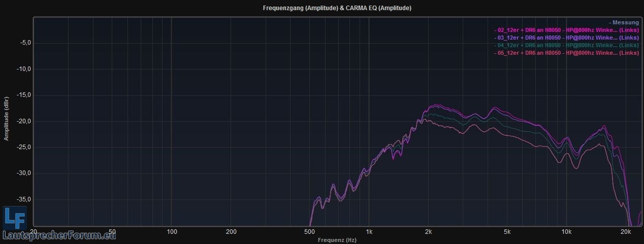This screenshot has width=644, height=244.
Task: Click the 2k frequency tick label
Action: click(429, 232)
